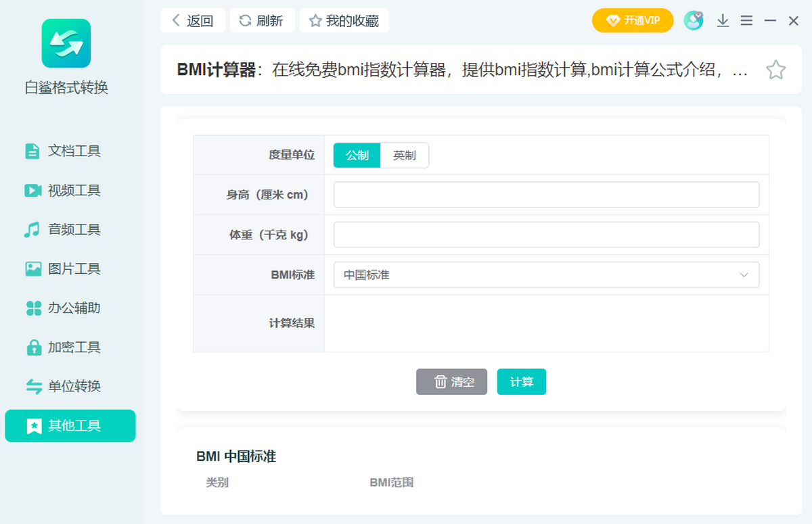Focus the 体重 weight input field
This screenshot has height=524, width=812.
click(545, 235)
